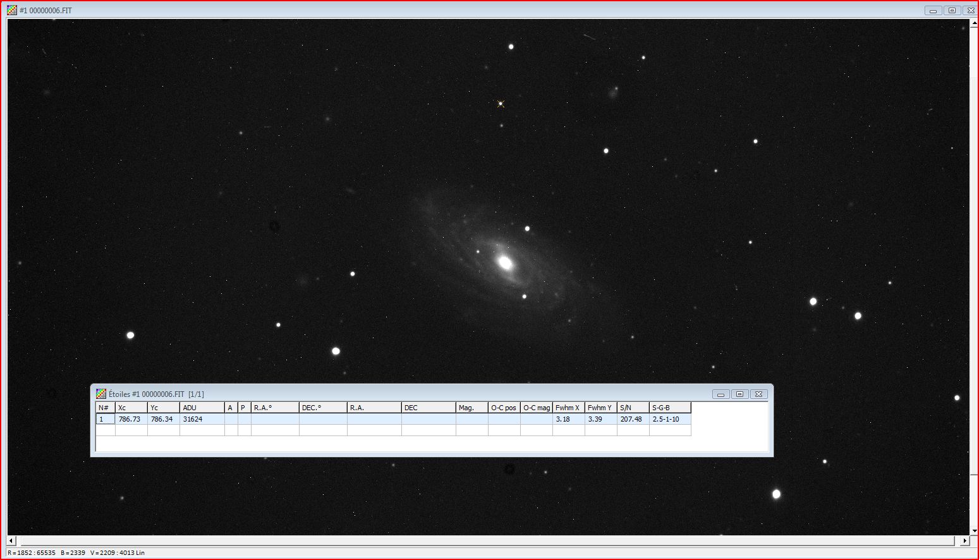The image size is (979, 560).
Task: Click the image vertical scrollbar down arrow
Action: pos(974,531)
